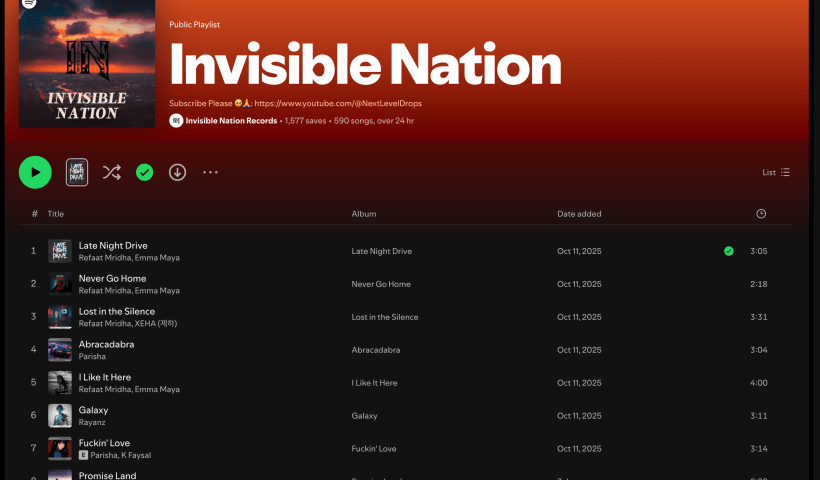The height and width of the screenshot is (480, 820).
Task: Sort by the Date added column header
Action: pos(579,214)
